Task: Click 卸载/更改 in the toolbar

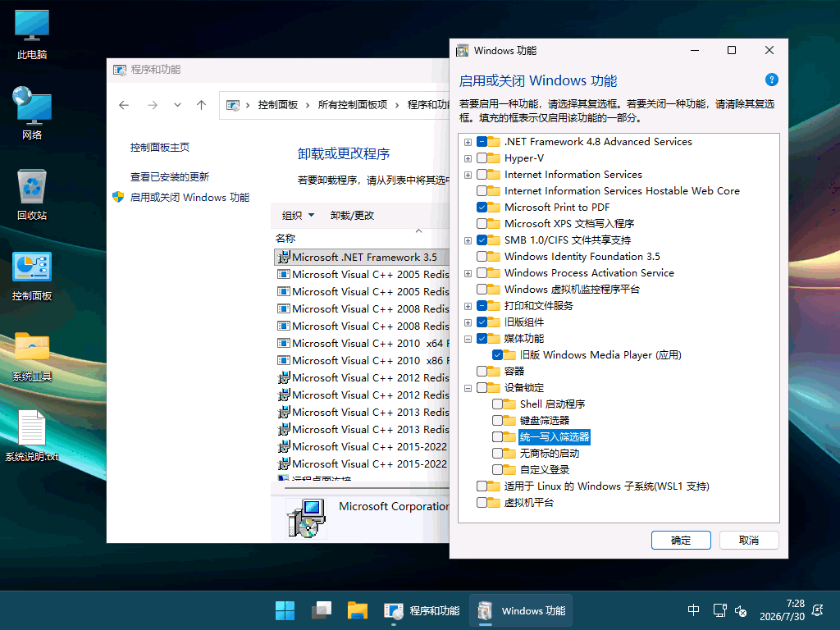Action: click(x=352, y=216)
